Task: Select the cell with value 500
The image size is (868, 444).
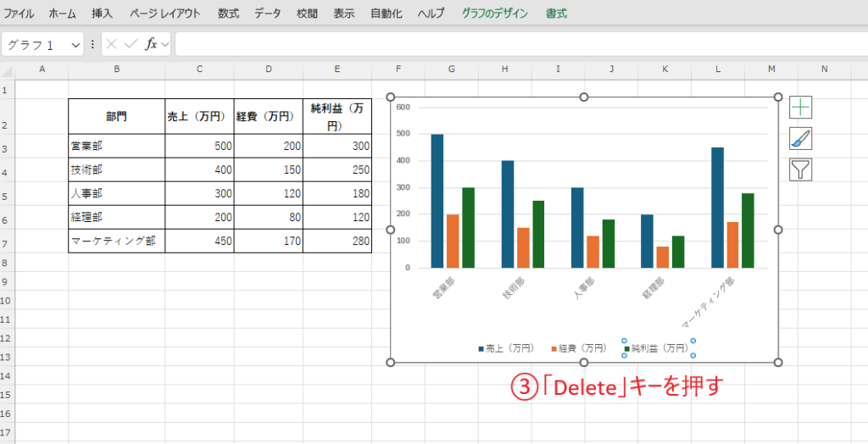Action: click(199, 146)
